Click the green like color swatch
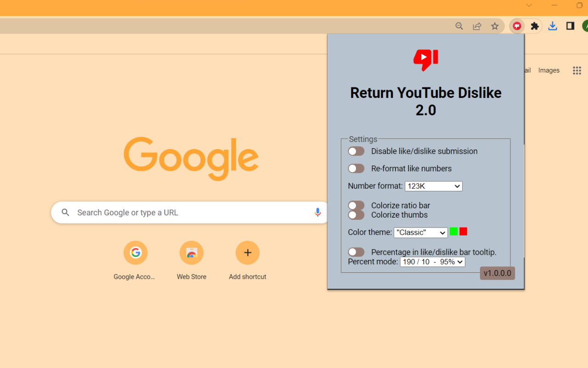This screenshot has height=368, width=588. [x=454, y=231]
